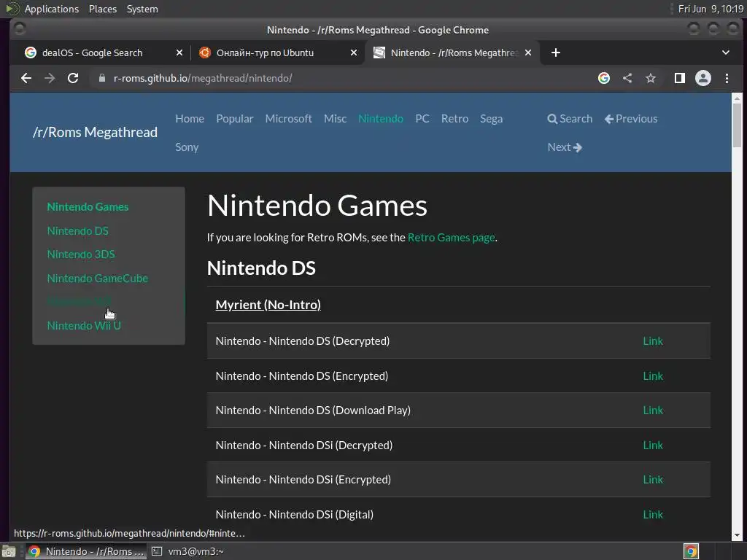Go to the Previous page link

click(631, 119)
